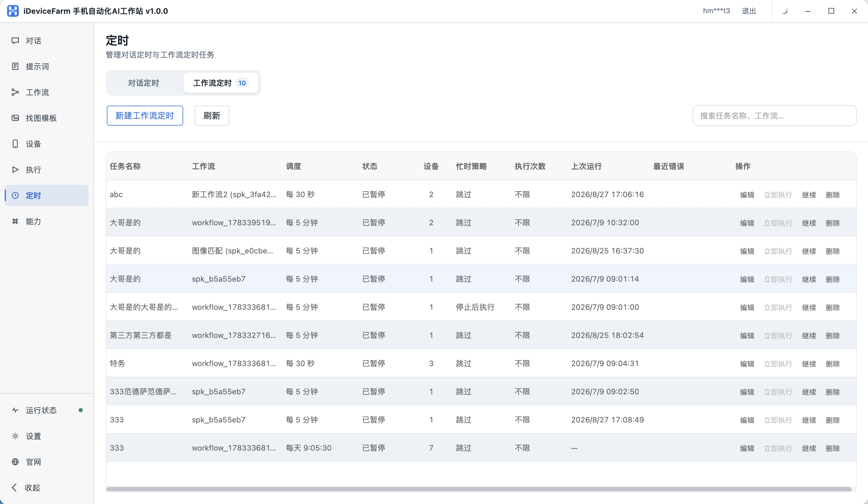This screenshot has width=868, height=504.
Task: Switch to the 工作流定时 tab
Action: [221, 83]
